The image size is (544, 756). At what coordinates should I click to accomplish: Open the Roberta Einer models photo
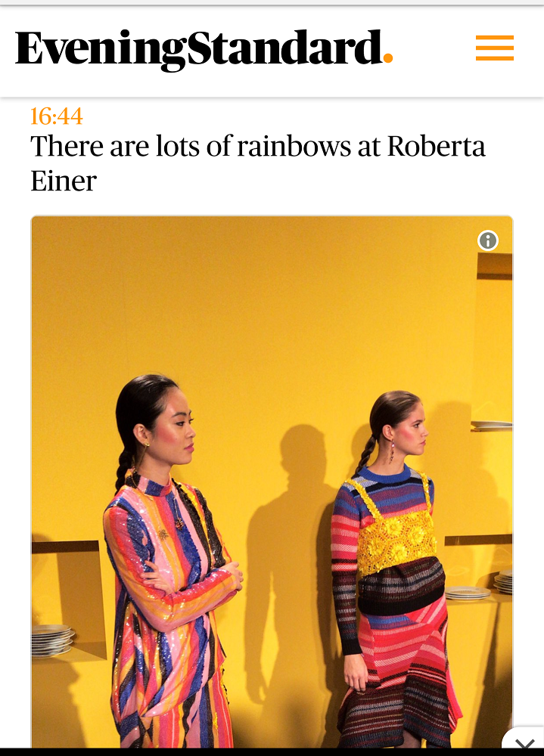[x=272, y=482]
